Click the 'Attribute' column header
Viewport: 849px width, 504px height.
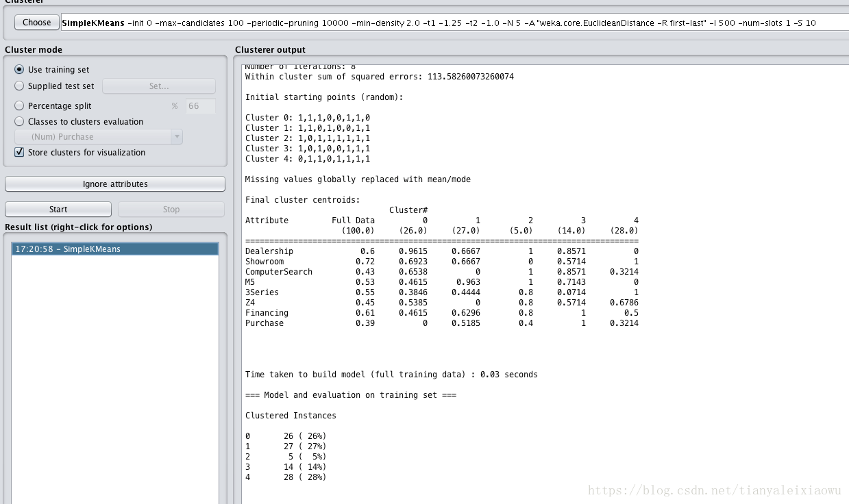[267, 220]
